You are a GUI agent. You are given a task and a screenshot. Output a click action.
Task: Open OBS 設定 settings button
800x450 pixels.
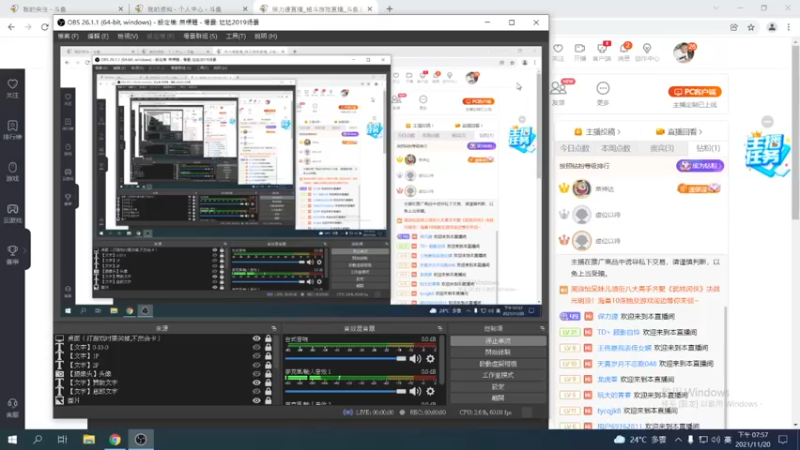498,387
